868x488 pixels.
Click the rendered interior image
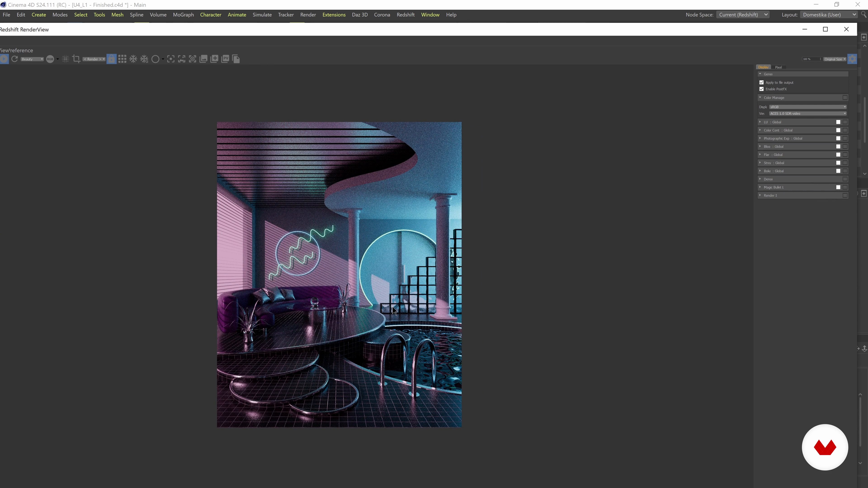point(339,275)
